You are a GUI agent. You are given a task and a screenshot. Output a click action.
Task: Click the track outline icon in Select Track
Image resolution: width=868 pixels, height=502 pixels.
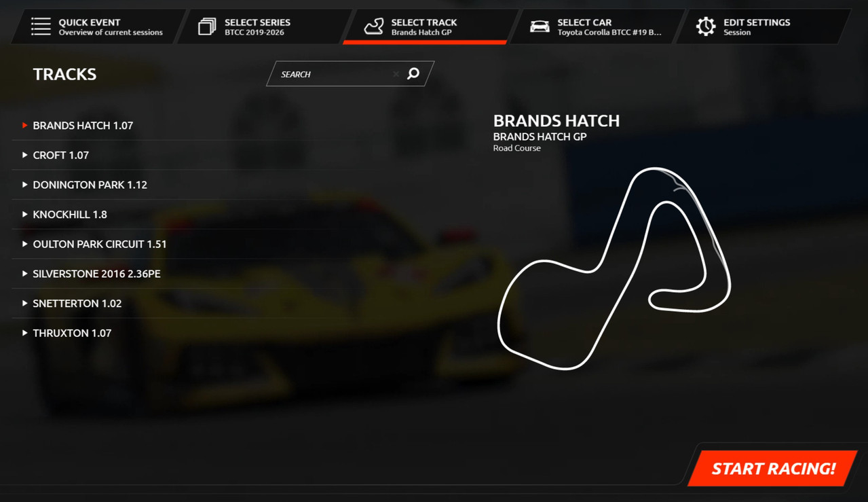pos(373,26)
